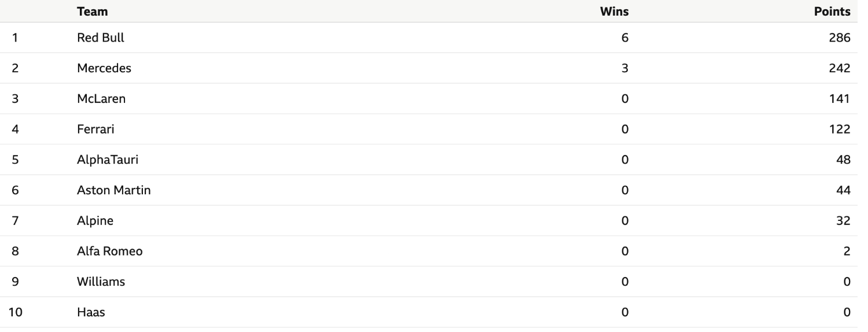Click the Alfa Romeo team name
This screenshot has width=868, height=332.
click(x=110, y=252)
